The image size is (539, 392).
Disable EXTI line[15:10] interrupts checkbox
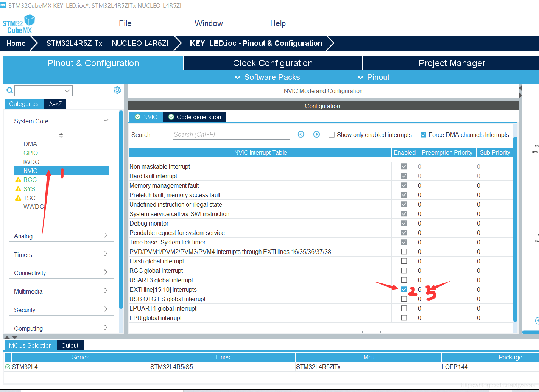404,289
